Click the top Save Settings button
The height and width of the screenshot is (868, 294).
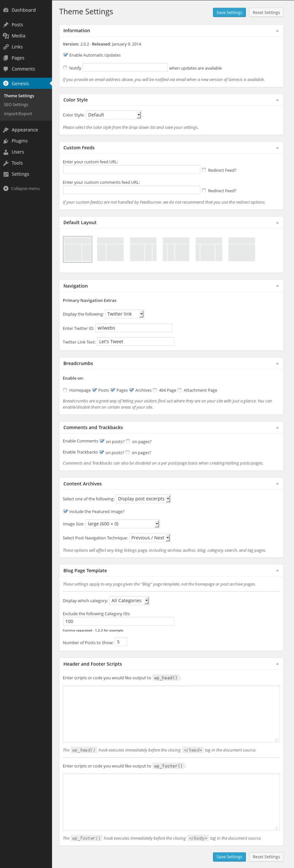click(x=229, y=13)
